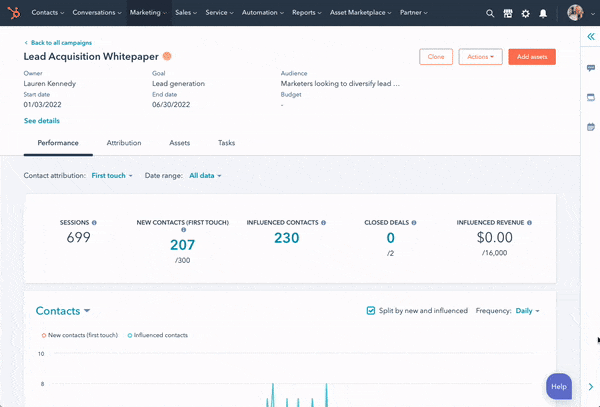Switch to the Attribution tab
The height and width of the screenshot is (407, 600).
(x=124, y=143)
